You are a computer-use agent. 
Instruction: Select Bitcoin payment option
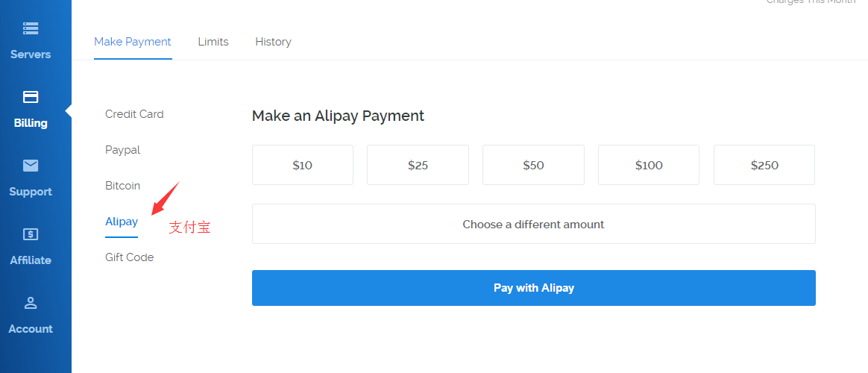click(122, 186)
